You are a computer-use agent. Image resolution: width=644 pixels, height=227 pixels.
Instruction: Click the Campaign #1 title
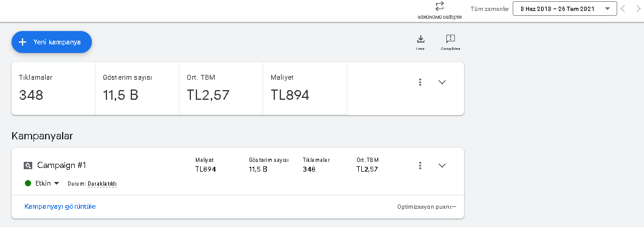click(61, 166)
